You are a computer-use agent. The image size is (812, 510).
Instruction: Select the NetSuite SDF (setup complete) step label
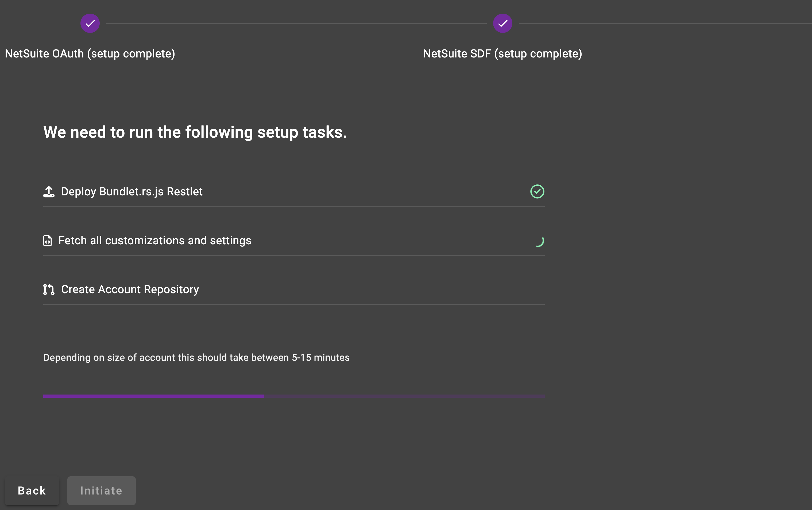[x=502, y=54]
